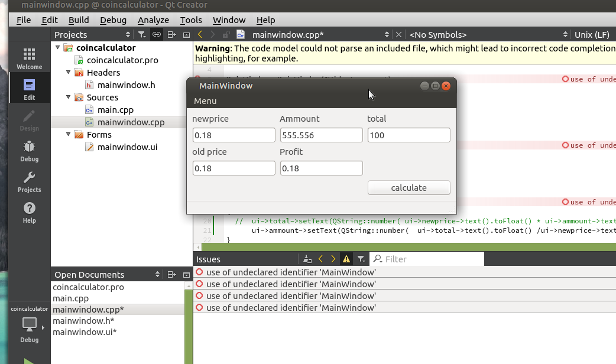
Task: Split the Projects panel
Action: [171, 34]
